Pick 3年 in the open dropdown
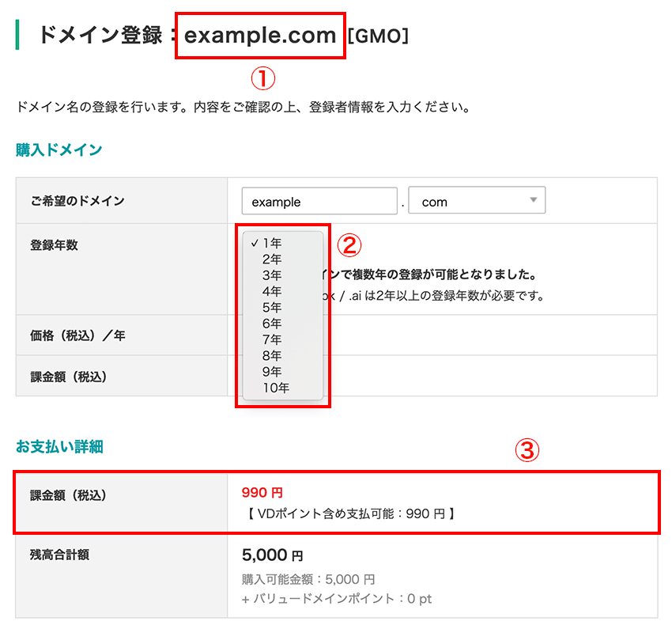Viewport: 672px width, 625px height. [272, 275]
